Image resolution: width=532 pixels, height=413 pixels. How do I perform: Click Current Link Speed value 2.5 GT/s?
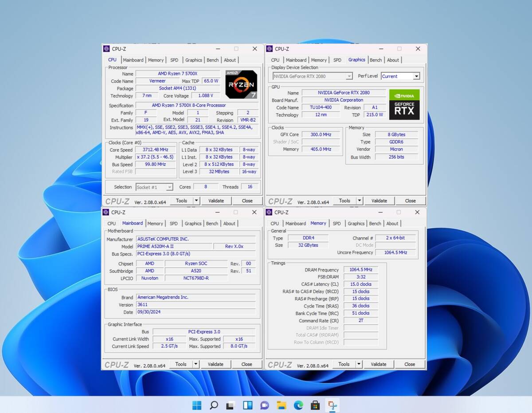coord(169,346)
